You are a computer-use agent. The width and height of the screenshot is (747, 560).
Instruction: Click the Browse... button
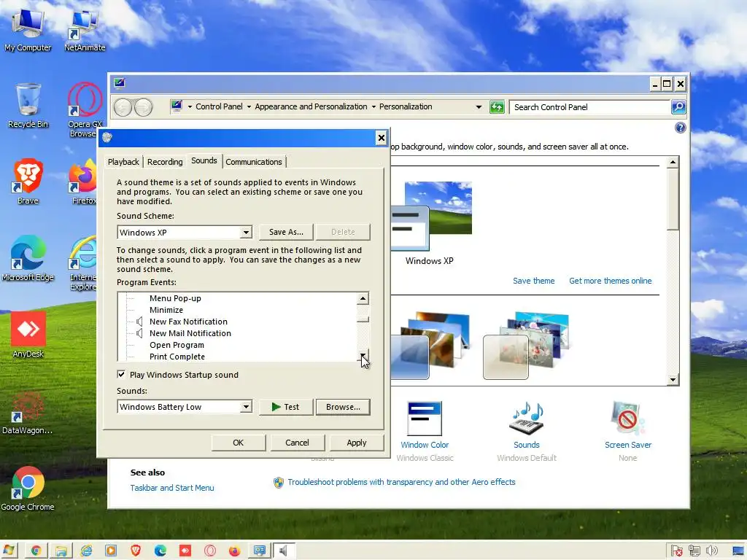click(343, 407)
